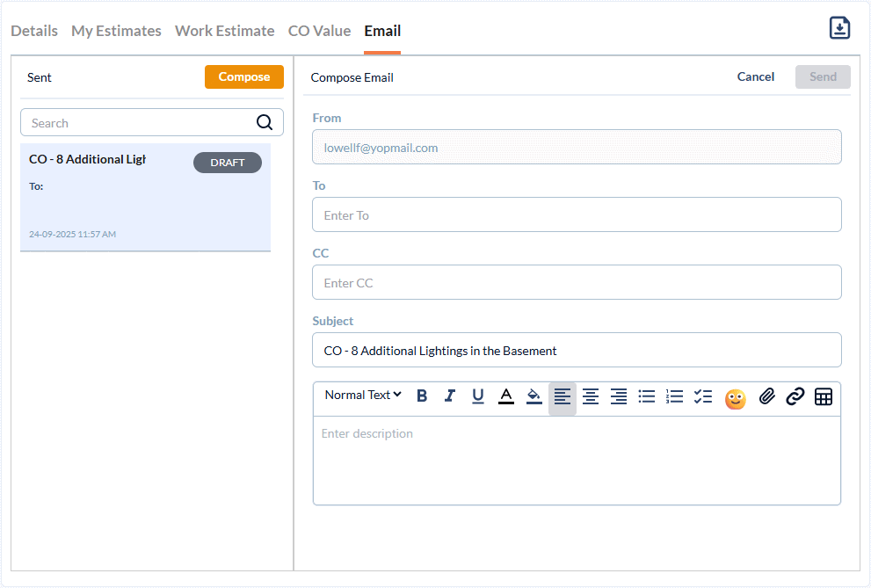
Task: Open the Work Estimate tab
Action: [x=224, y=31]
